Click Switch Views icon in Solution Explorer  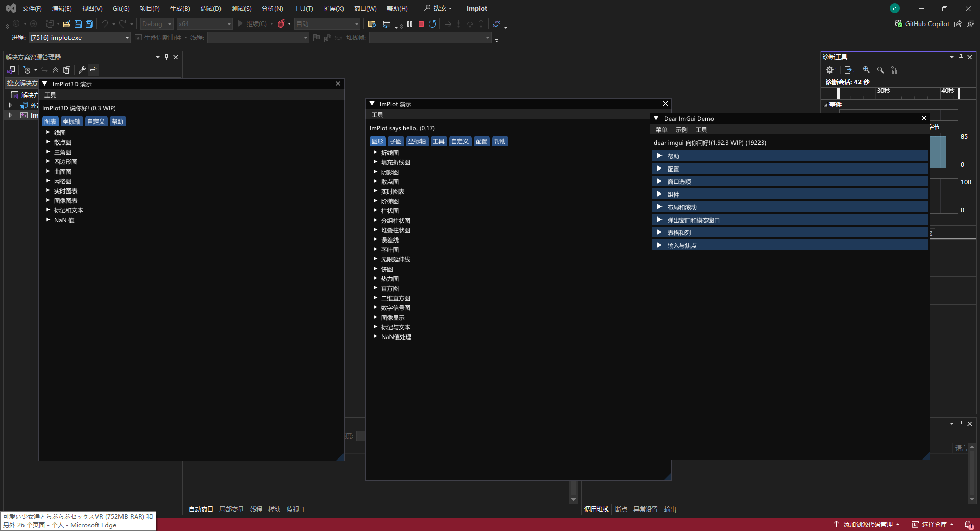pyautogui.click(x=11, y=70)
